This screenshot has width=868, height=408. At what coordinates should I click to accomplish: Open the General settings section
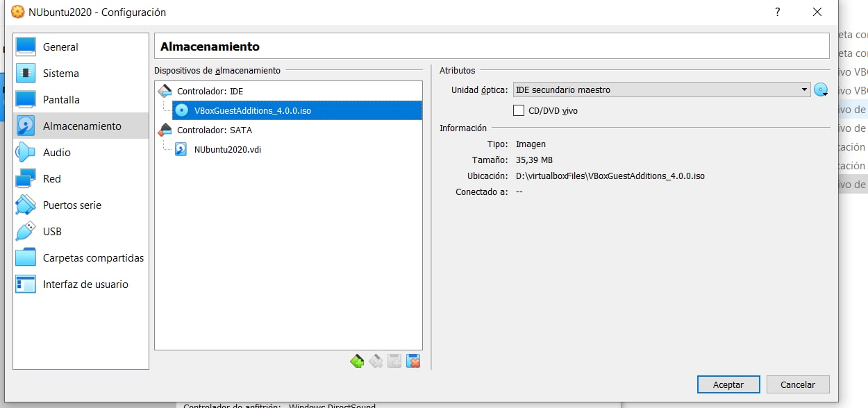click(x=81, y=47)
